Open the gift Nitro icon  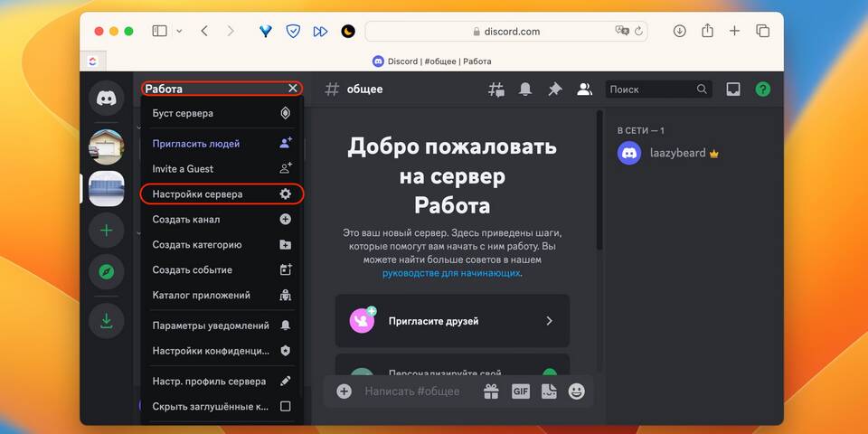coord(491,392)
